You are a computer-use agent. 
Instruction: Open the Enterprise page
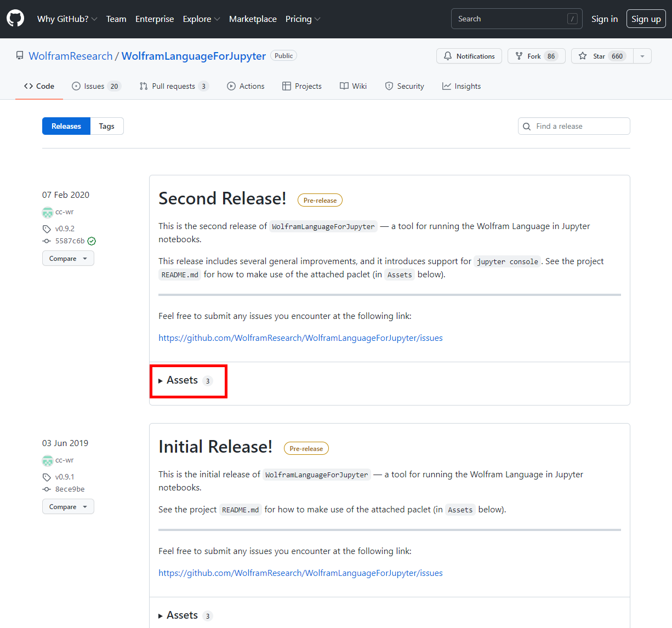pos(155,19)
